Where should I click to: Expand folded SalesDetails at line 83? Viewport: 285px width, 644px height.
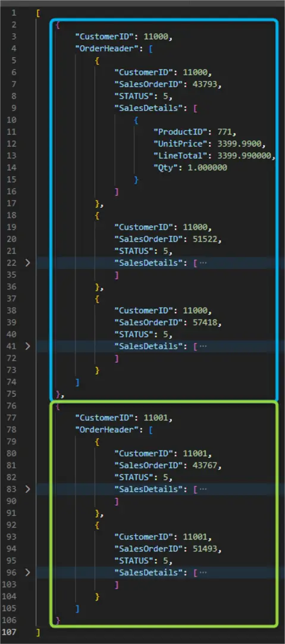coord(27,489)
